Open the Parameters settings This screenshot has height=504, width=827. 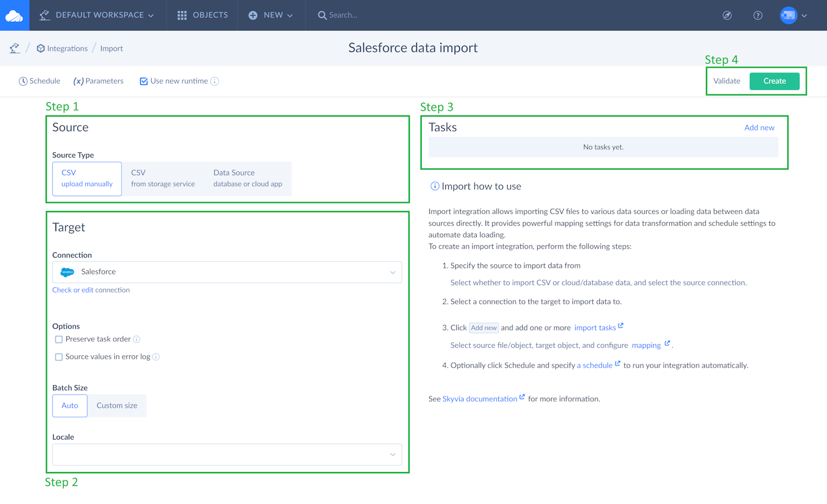pyautogui.click(x=98, y=81)
